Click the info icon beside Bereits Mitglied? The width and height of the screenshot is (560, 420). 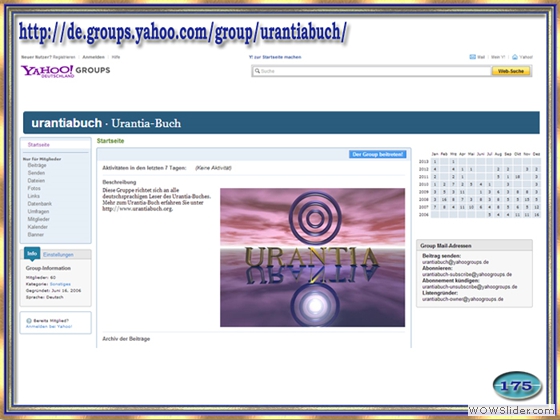[29, 321]
